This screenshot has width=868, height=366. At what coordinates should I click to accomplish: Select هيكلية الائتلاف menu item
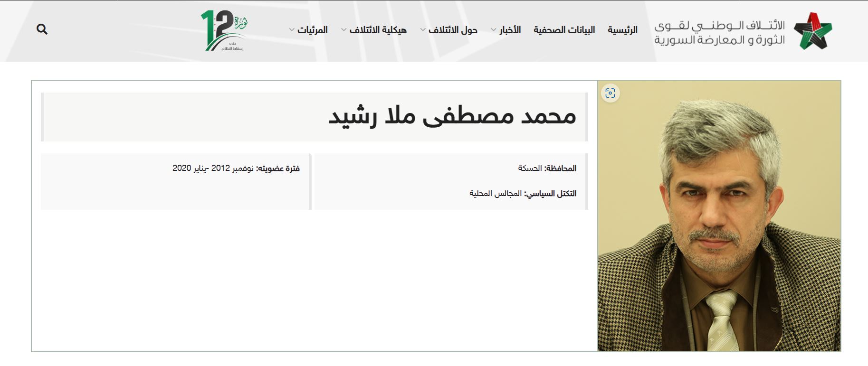[x=378, y=30]
